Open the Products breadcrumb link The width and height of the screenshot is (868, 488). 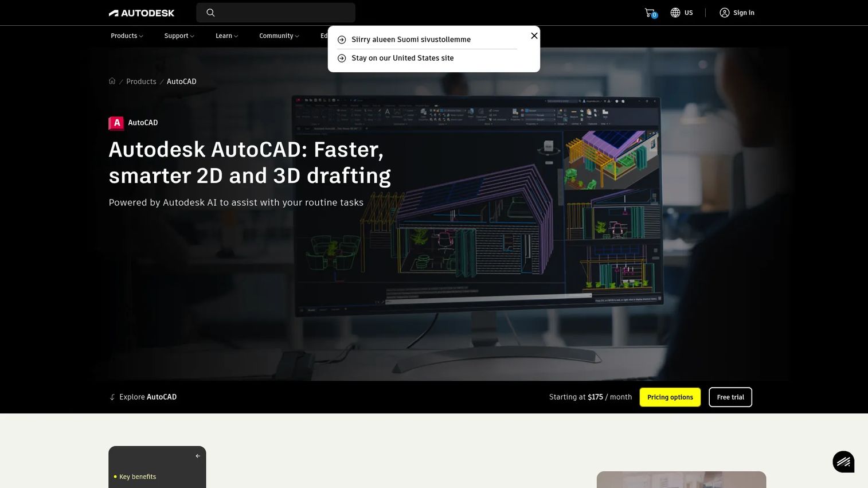coord(141,81)
